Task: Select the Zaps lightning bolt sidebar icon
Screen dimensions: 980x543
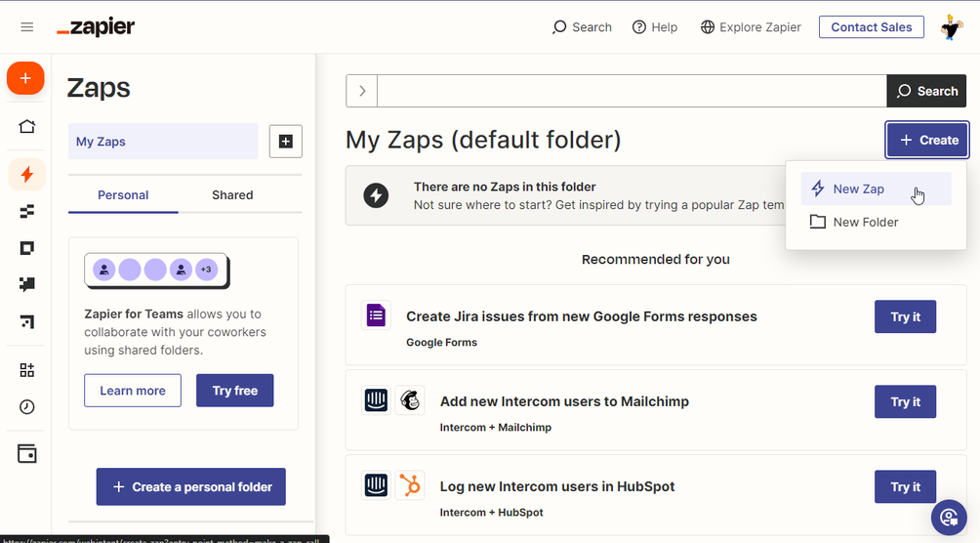Action: click(x=27, y=175)
